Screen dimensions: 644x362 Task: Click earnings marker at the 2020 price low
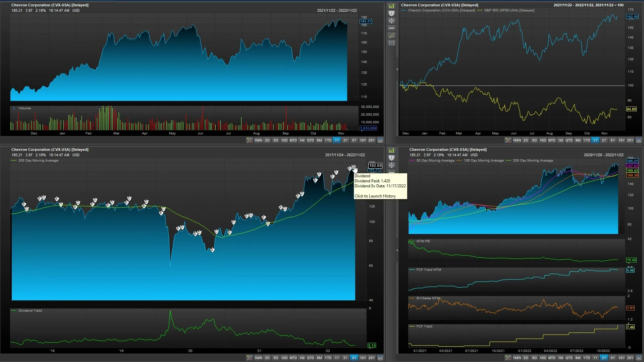[x=212, y=250]
